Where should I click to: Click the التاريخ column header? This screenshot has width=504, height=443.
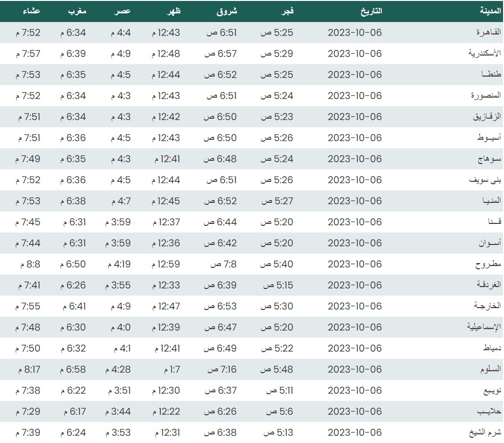[371, 11]
